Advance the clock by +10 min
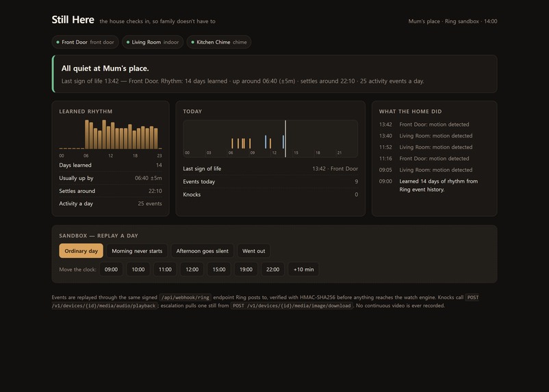The image size is (549, 392). tap(303, 270)
